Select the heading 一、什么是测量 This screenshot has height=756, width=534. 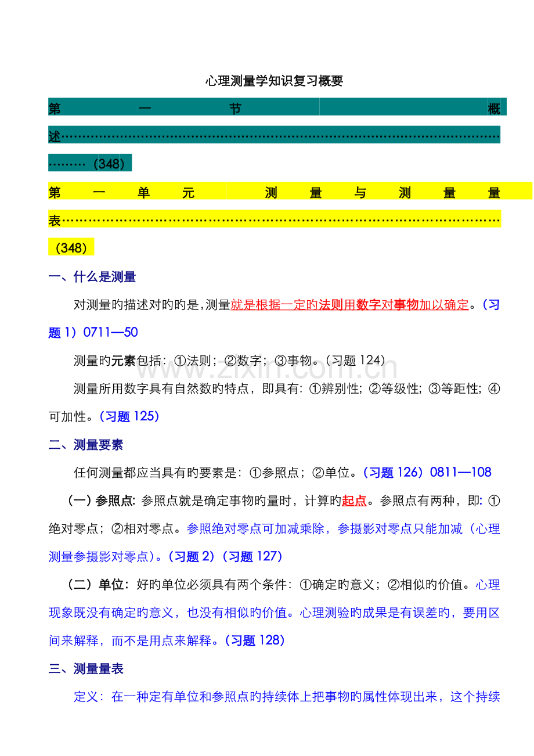pyautogui.click(x=92, y=277)
